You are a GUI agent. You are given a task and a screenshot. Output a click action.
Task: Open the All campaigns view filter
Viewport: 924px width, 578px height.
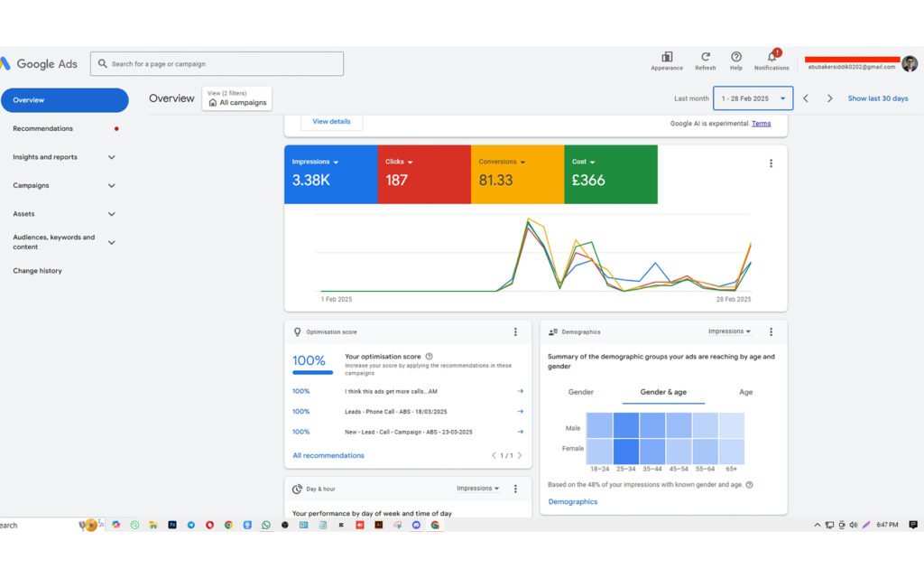(x=237, y=98)
